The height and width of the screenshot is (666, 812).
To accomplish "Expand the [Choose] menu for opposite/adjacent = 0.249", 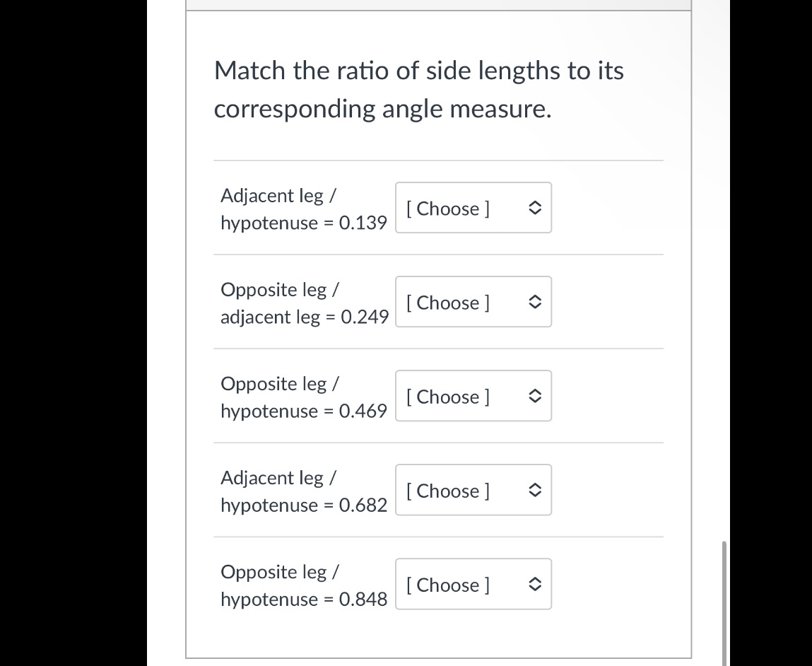I will click(x=454, y=302).
